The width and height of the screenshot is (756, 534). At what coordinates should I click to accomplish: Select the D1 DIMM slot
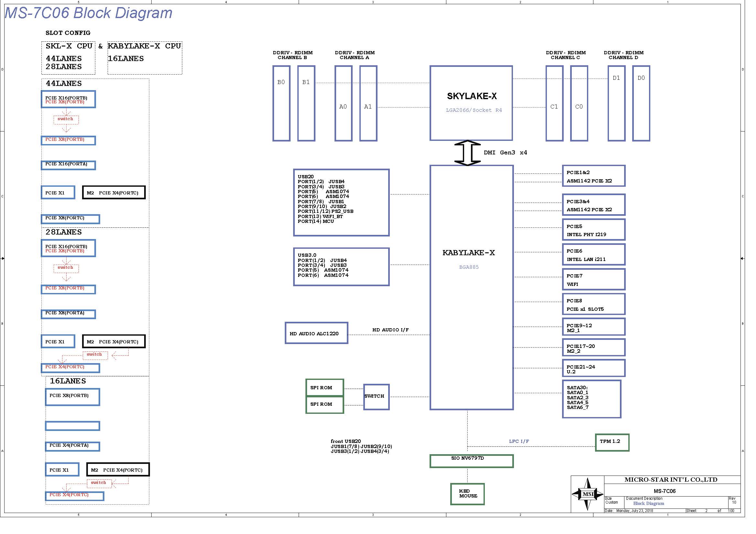[616, 103]
